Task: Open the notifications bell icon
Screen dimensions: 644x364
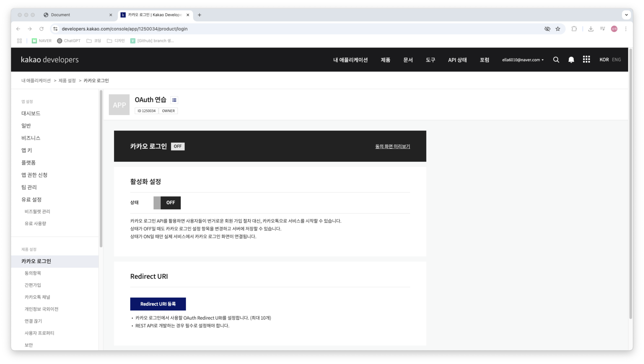Action: pyautogui.click(x=571, y=59)
